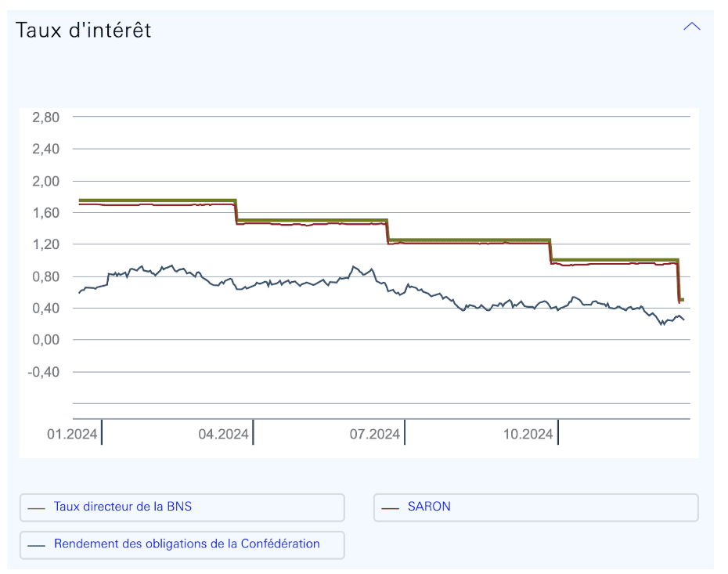Jump to the 07.2024 axis marker
Screen dimensions: 728x574
374,434
